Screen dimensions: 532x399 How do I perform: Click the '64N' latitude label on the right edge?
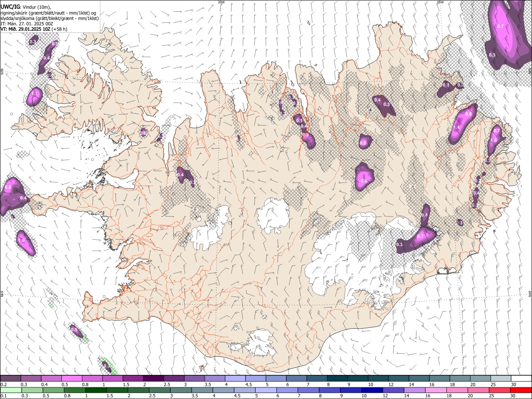pos(530,293)
